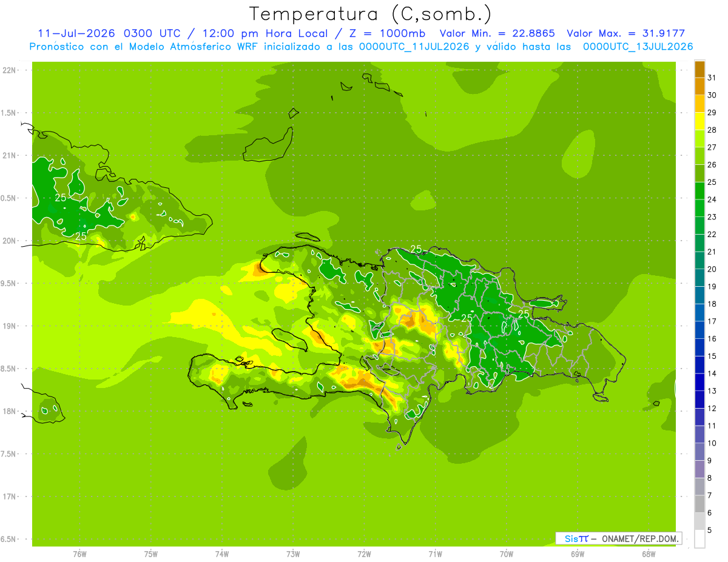Click the legend scale value 21
This screenshot has height=562, width=728.
[712, 252]
